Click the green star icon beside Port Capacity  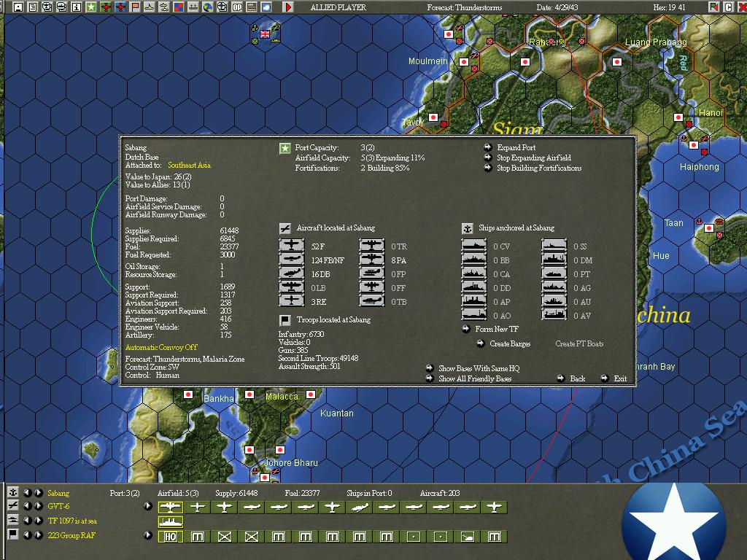tap(285, 148)
